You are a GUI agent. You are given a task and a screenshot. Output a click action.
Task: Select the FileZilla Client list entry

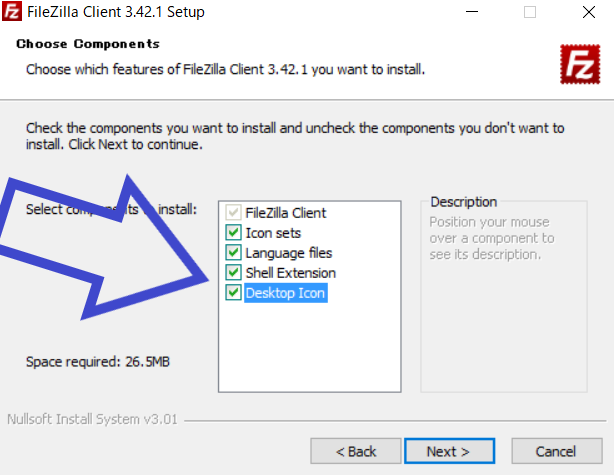point(285,213)
